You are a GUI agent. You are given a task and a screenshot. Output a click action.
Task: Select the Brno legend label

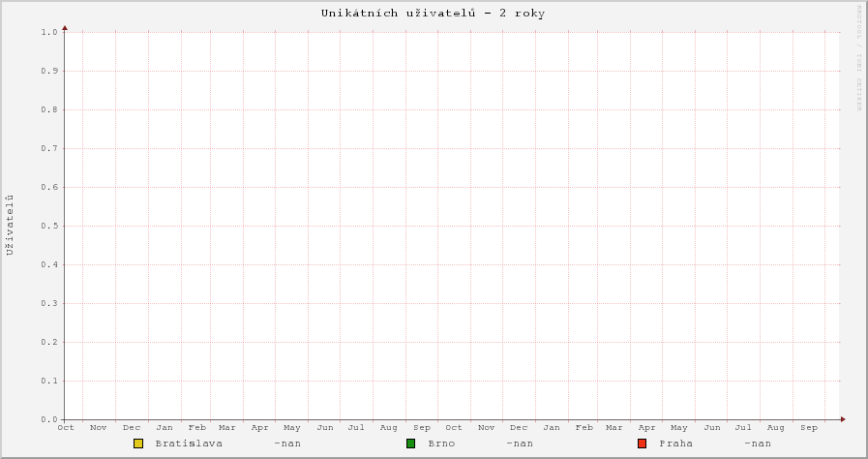tap(441, 444)
